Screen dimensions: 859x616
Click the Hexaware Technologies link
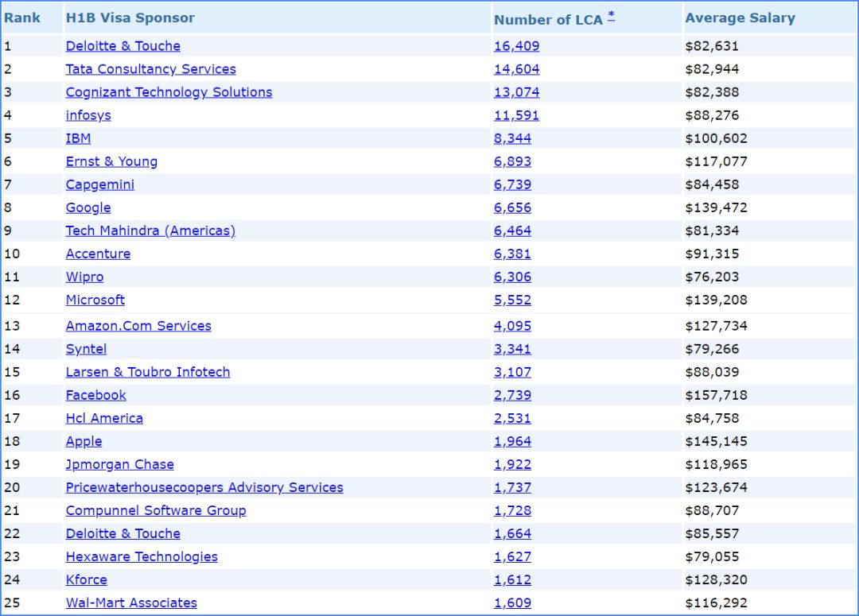(142, 556)
